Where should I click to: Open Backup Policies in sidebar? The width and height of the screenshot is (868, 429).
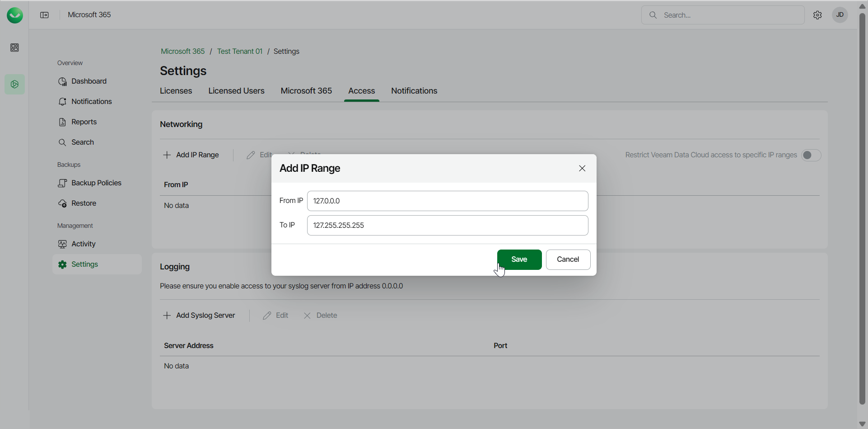96,183
